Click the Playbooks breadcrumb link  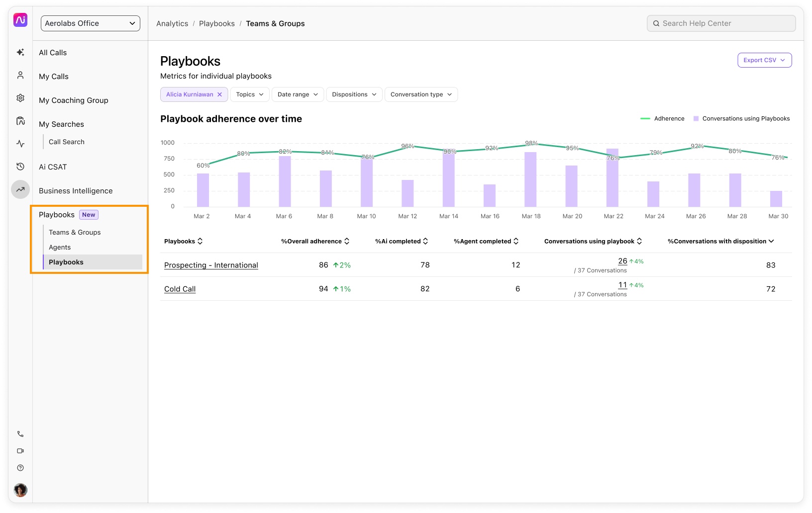click(x=217, y=23)
